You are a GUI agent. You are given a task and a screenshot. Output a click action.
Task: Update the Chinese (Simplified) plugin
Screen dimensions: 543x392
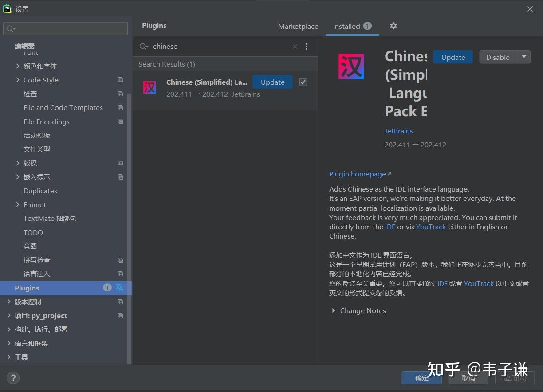pos(272,82)
